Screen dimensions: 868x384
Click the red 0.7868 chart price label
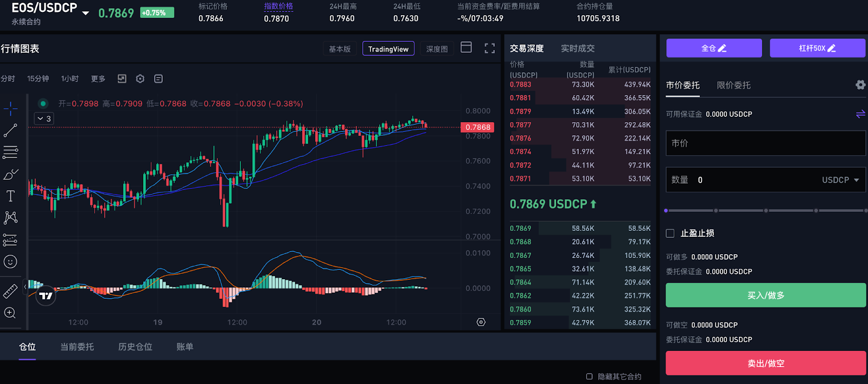click(x=477, y=127)
